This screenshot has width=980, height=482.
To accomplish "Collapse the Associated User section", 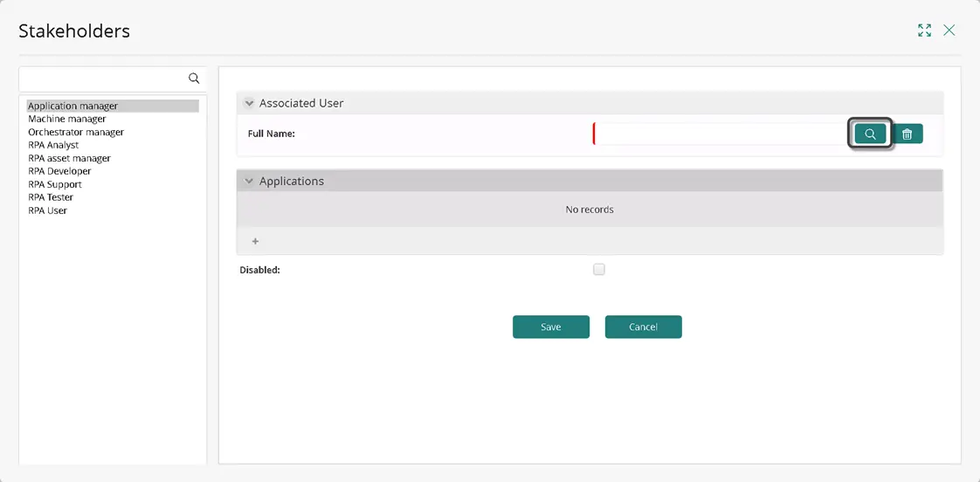I will coord(249,103).
